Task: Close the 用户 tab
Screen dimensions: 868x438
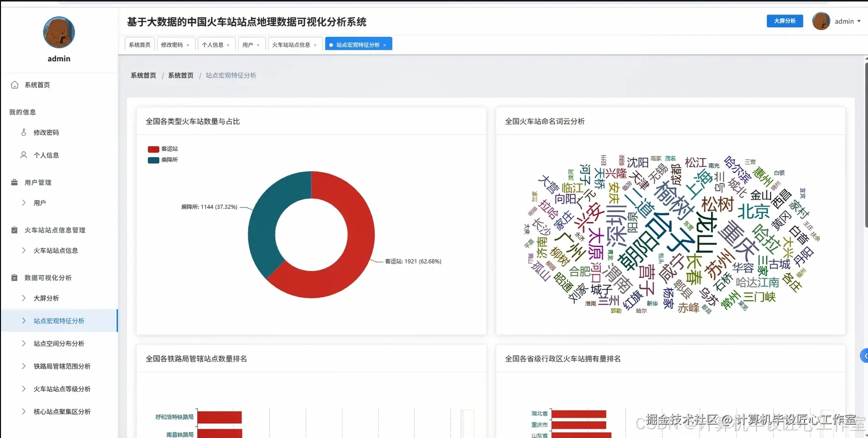Action: pyautogui.click(x=258, y=45)
